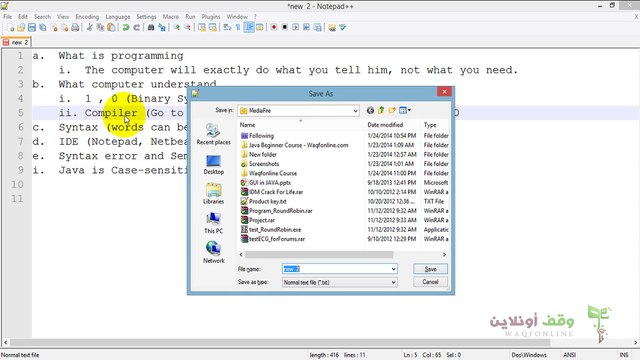The width and height of the screenshot is (640, 360).
Task: Click the Copy toolbar icon
Action: click(100, 28)
